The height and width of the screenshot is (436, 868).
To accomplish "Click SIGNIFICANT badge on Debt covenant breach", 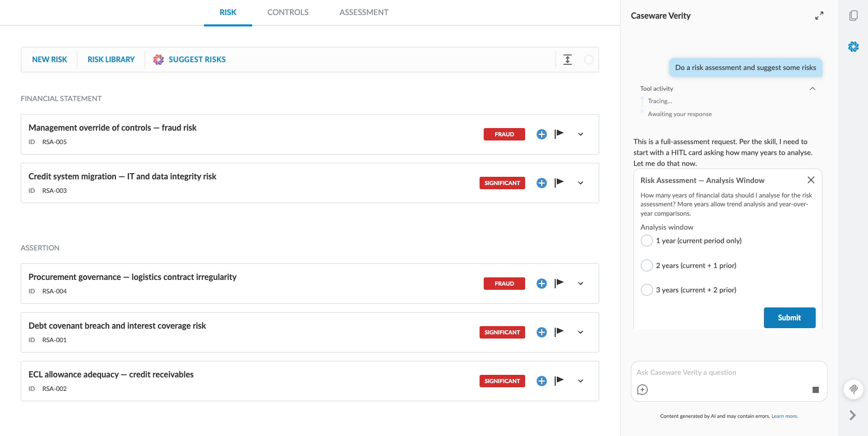I will click(502, 332).
